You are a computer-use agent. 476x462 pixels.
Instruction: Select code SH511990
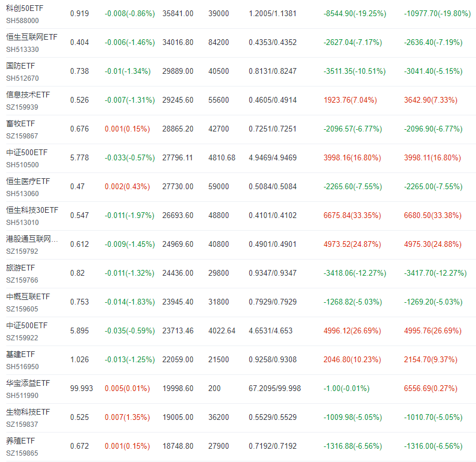[x=23, y=396]
